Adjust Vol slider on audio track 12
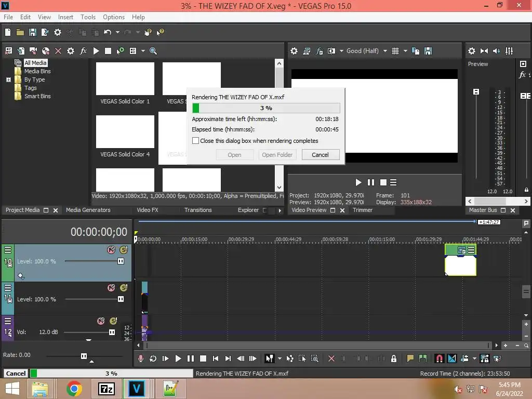 coord(112,332)
